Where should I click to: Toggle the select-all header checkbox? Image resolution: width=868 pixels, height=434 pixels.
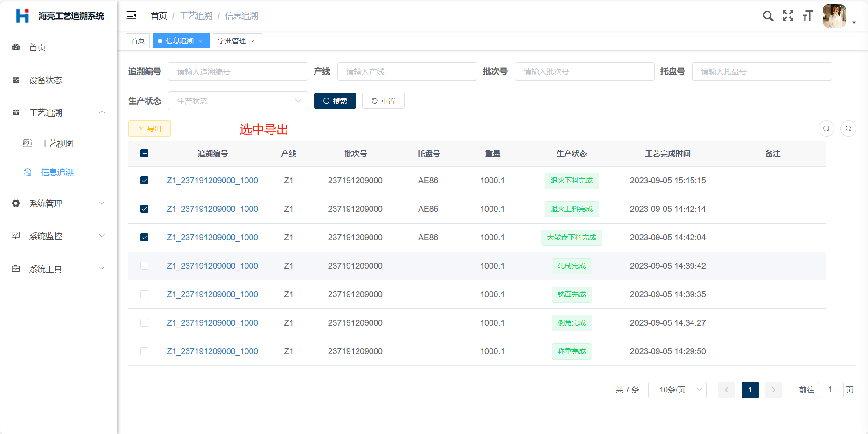point(145,154)
